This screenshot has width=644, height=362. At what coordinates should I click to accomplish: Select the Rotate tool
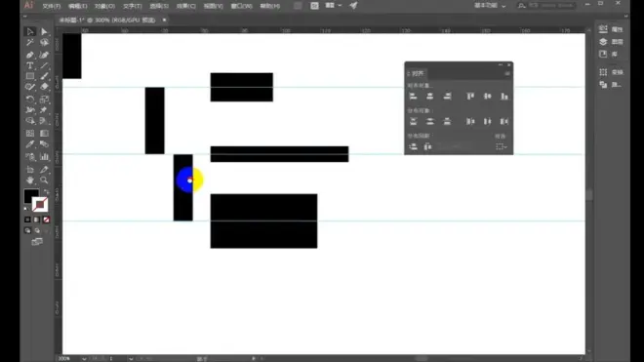(x=30, y=99)
